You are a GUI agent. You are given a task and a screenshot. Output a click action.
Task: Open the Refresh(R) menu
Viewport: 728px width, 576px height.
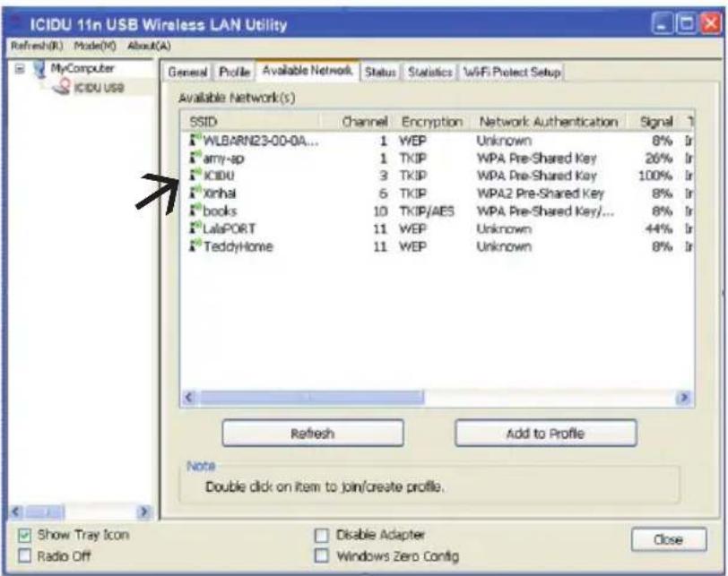(x=37, y=46)
